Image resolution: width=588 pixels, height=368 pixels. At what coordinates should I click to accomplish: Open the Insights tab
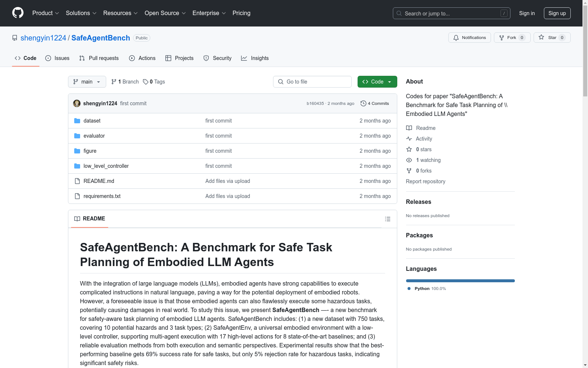click(x=255, y=58)
